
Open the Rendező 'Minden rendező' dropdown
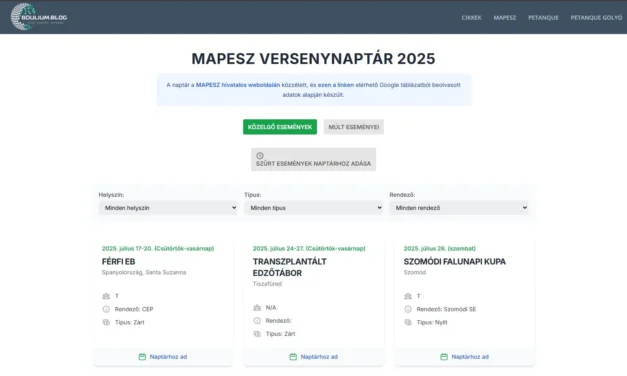tap(459, 208)
